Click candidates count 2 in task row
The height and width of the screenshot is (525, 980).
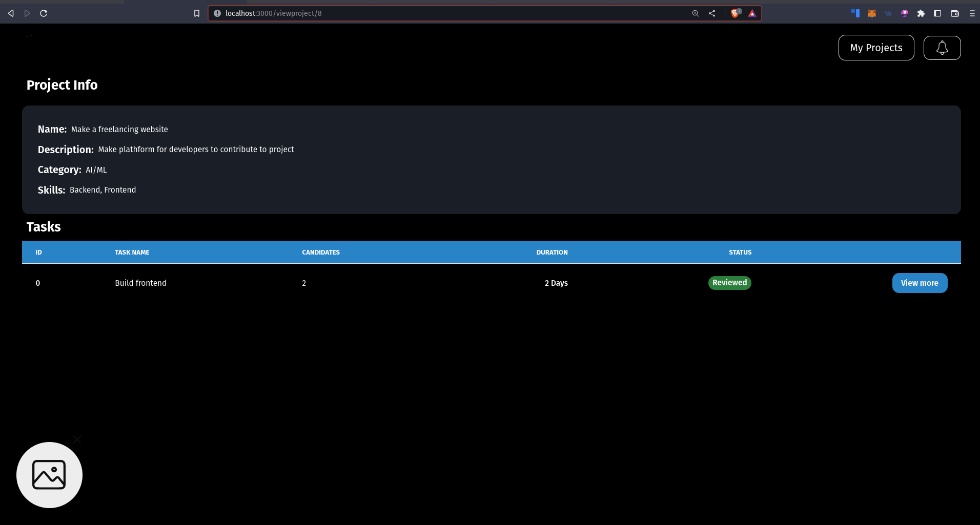304,283
